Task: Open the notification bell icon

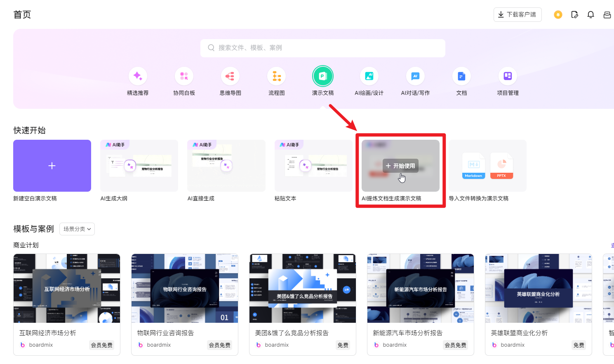Action: coord(590,14)
